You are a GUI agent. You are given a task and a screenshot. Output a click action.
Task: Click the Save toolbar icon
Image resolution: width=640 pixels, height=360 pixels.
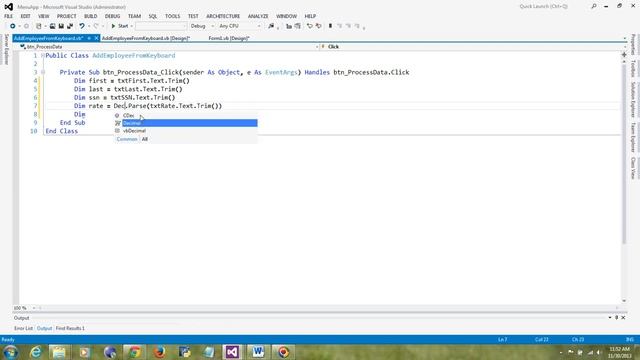pyautogui.click(x=61, y=26)
